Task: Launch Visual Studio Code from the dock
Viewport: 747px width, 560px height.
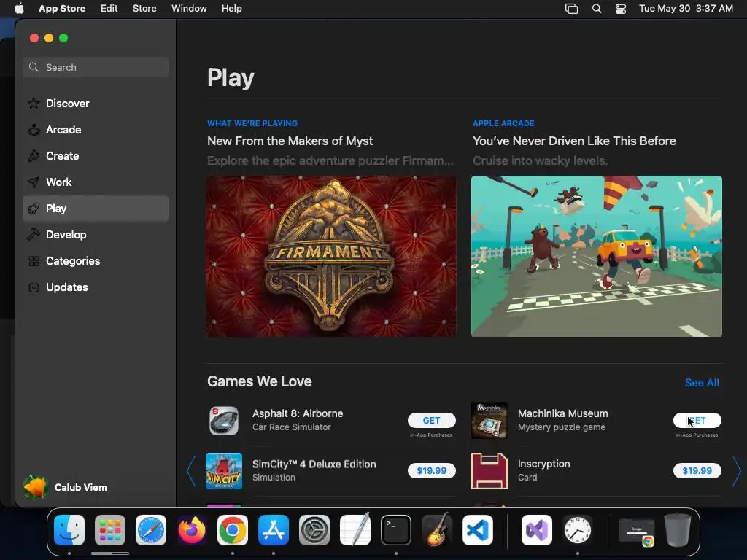Action: (x=478, y=530)
